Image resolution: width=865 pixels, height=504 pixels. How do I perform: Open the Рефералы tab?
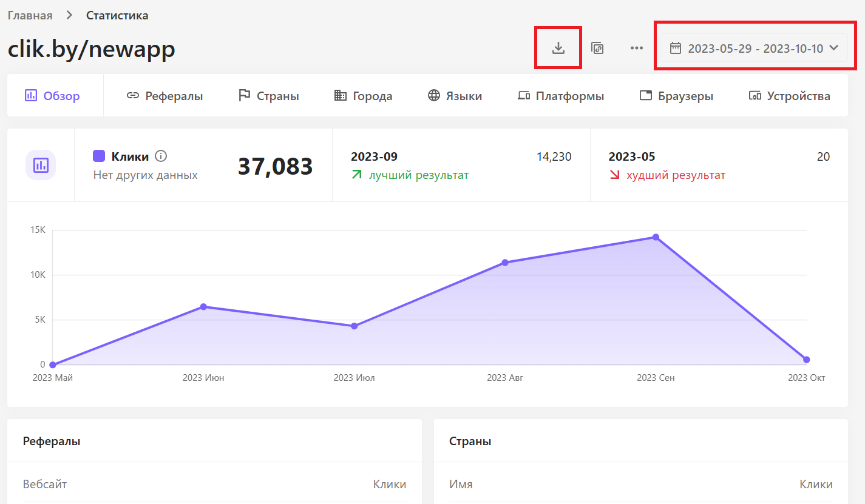[x=165, y=96]
